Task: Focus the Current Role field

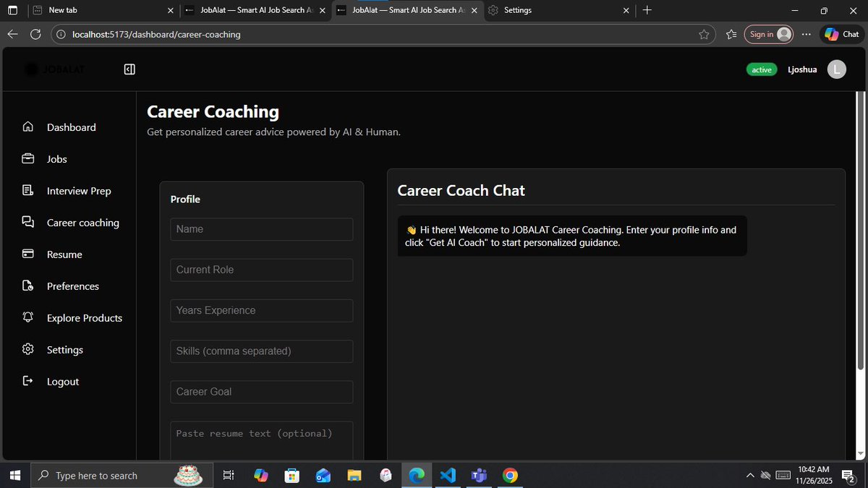Action: tap(262, 270)
